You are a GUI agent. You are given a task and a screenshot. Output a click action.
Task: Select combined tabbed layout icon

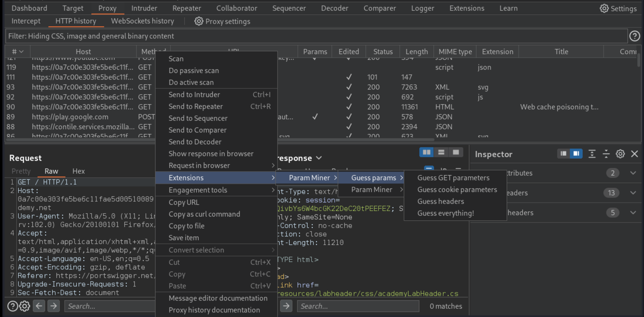tap(456, 152)
